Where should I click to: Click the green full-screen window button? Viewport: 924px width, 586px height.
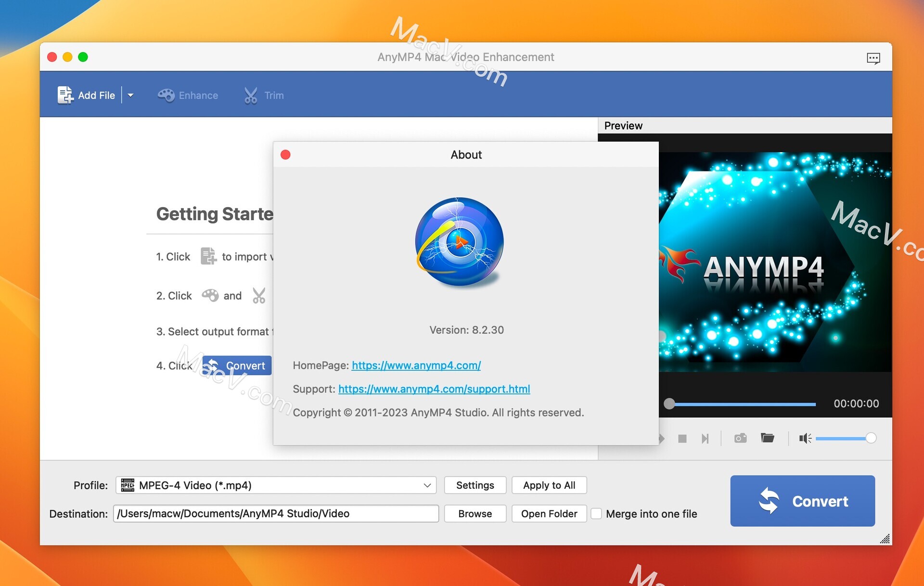click(83, 57)
